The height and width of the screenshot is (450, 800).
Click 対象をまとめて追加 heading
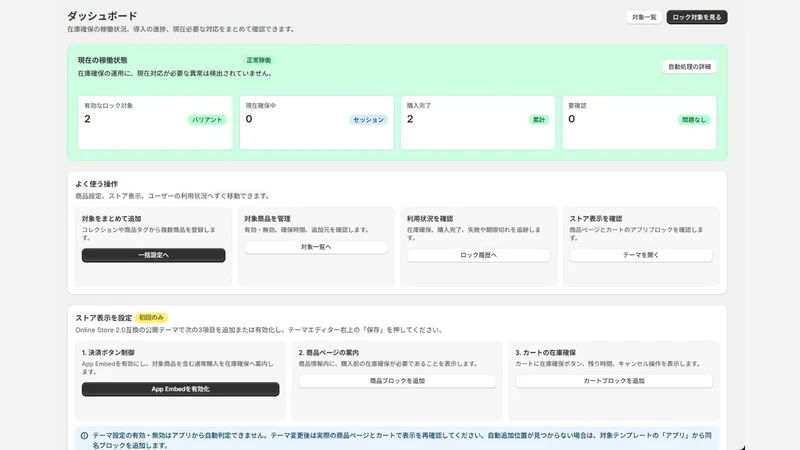(111, 219)
